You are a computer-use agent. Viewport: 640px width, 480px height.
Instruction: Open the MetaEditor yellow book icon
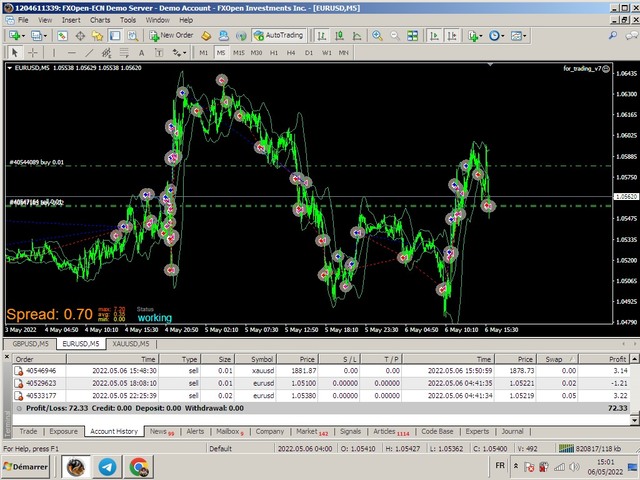pos(207,36)
